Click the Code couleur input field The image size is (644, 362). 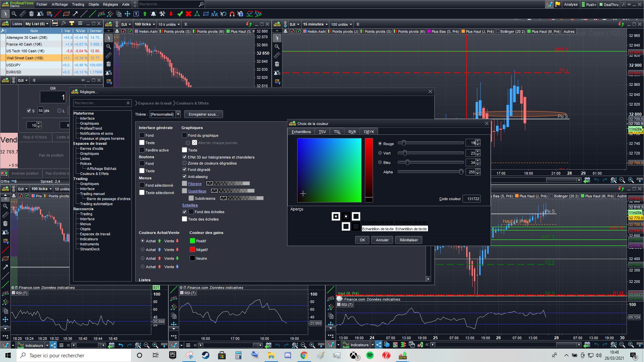pos(472,199)
